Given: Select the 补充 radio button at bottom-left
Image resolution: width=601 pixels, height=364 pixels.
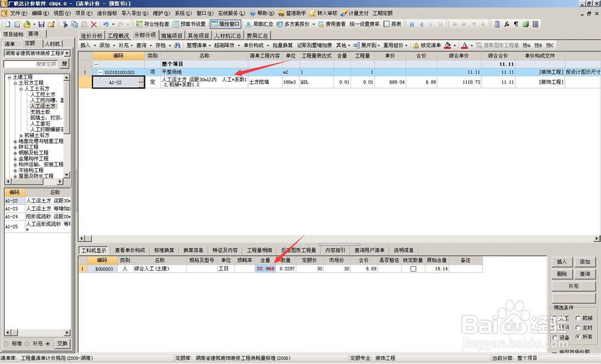Looking at the screenshot, I should point(27,344).
